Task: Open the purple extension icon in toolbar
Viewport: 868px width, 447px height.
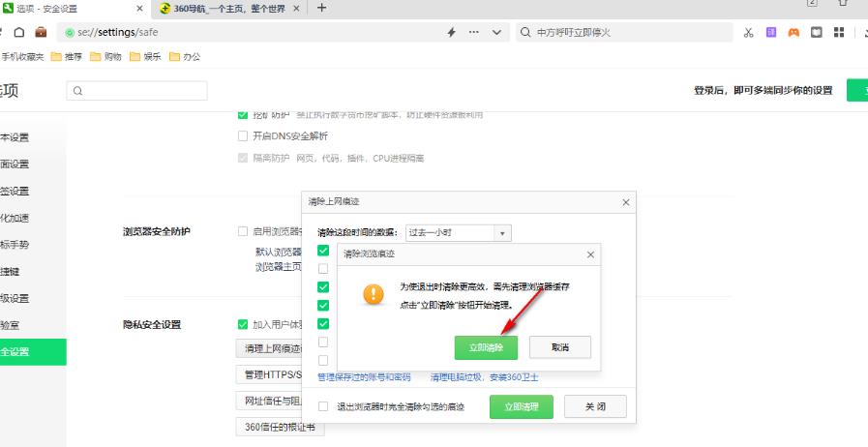Action: [x=771, y=32]
